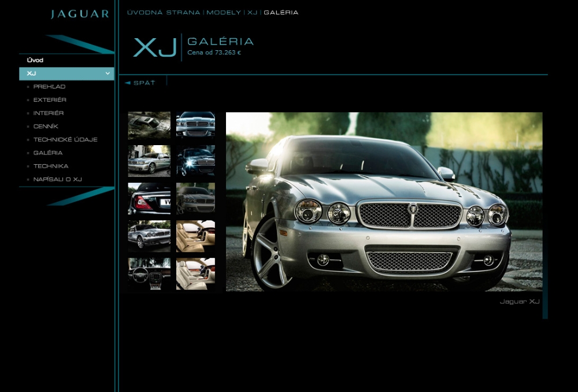Collapse the XJ menu chevron
This screenshot has width=578, height=392.
point(108,73)
